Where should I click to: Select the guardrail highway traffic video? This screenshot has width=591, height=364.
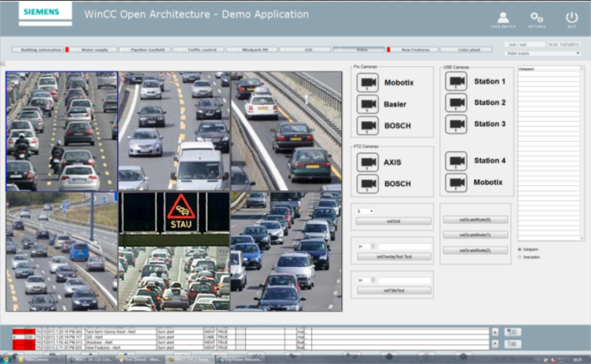click(x=286, y=131)
